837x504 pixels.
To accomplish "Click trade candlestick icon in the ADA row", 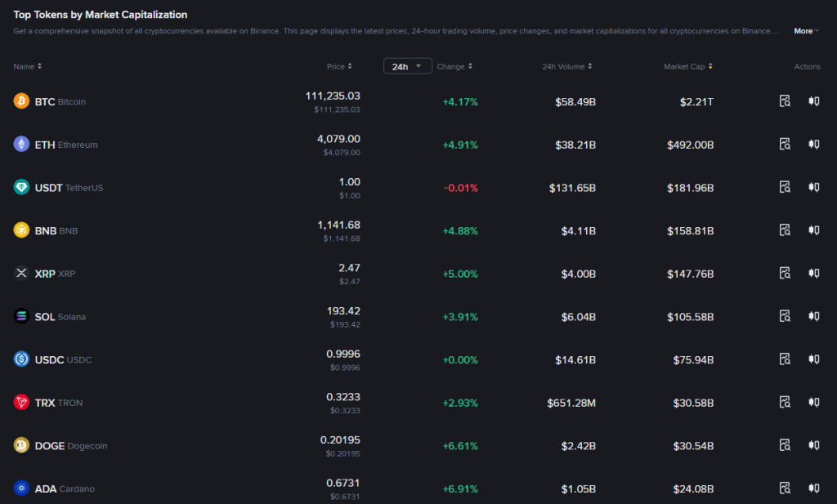I will coord(813,488).
